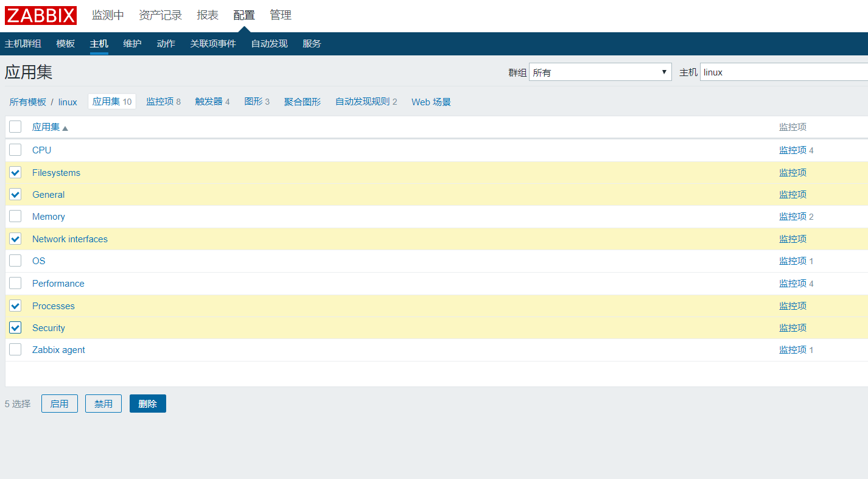Image resolution: width=868 pixels, height=479 pixels.
Task: Sort by the 应用集 column arrow
Action: [x=65, y=128]
